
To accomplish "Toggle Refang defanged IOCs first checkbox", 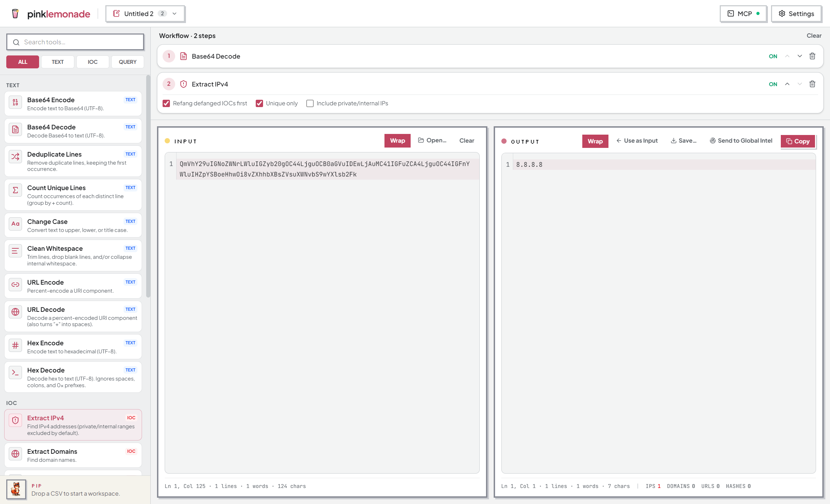I will (166, 103).
